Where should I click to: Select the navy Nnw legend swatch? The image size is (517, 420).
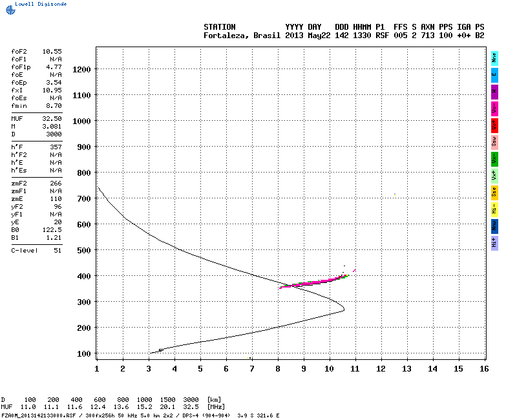point(494,227)
